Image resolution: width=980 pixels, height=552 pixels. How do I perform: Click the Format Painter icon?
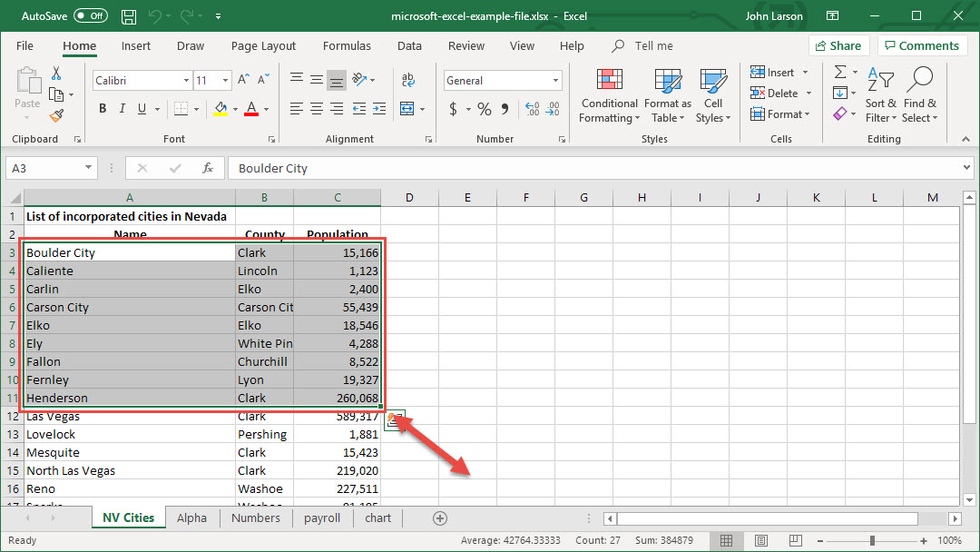(56, 115)
